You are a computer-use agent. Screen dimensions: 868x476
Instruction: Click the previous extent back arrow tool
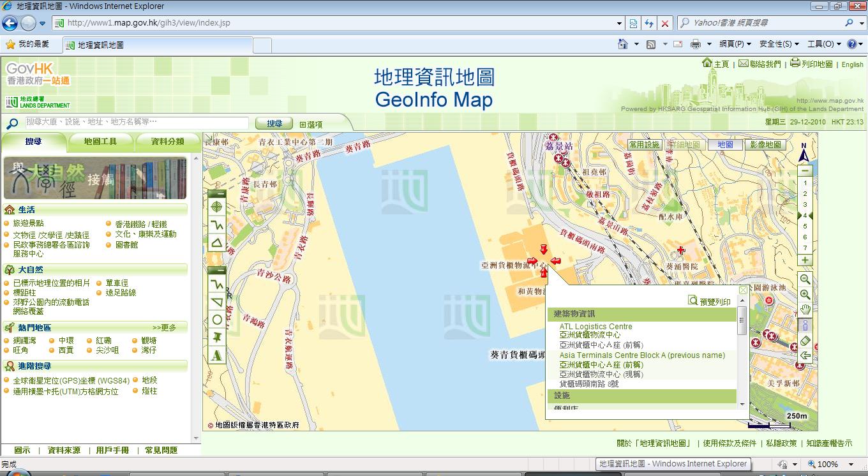805,356
